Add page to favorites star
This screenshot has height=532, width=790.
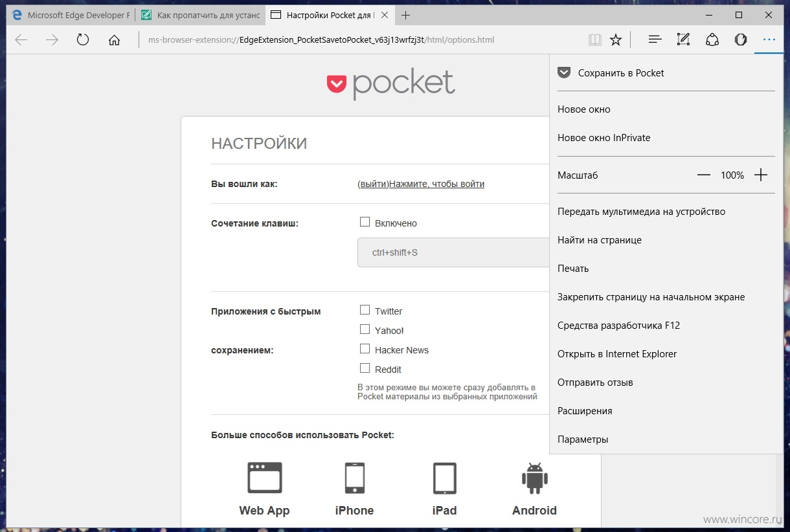point(616,40)
